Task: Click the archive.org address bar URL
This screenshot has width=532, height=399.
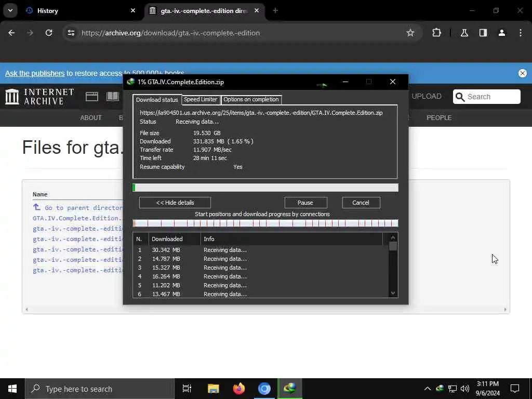Action: 170,33
